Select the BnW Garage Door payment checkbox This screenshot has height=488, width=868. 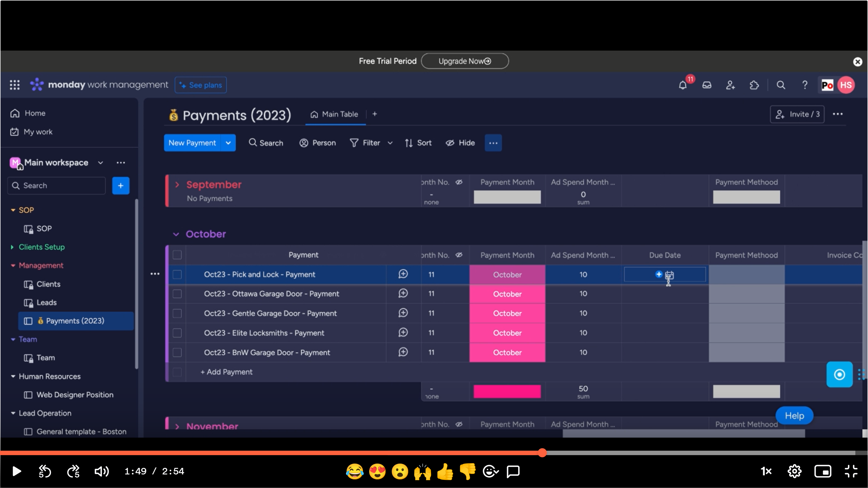click(177, 352)
